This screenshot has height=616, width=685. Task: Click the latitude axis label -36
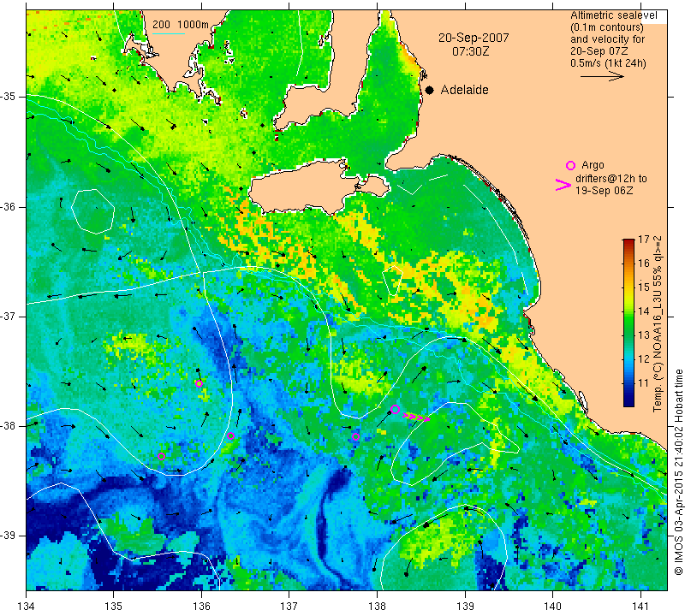tap(9, 206)
